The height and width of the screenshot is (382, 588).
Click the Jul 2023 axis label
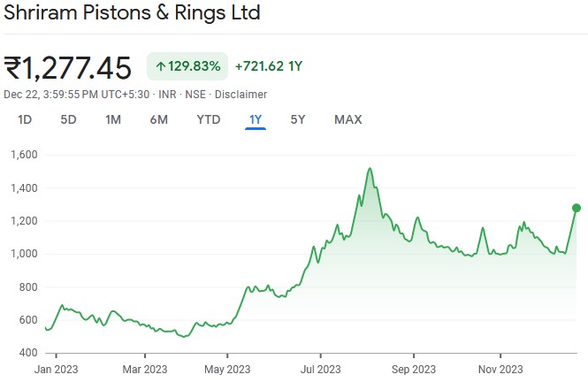pyautogui.click(x=319, y=369)
